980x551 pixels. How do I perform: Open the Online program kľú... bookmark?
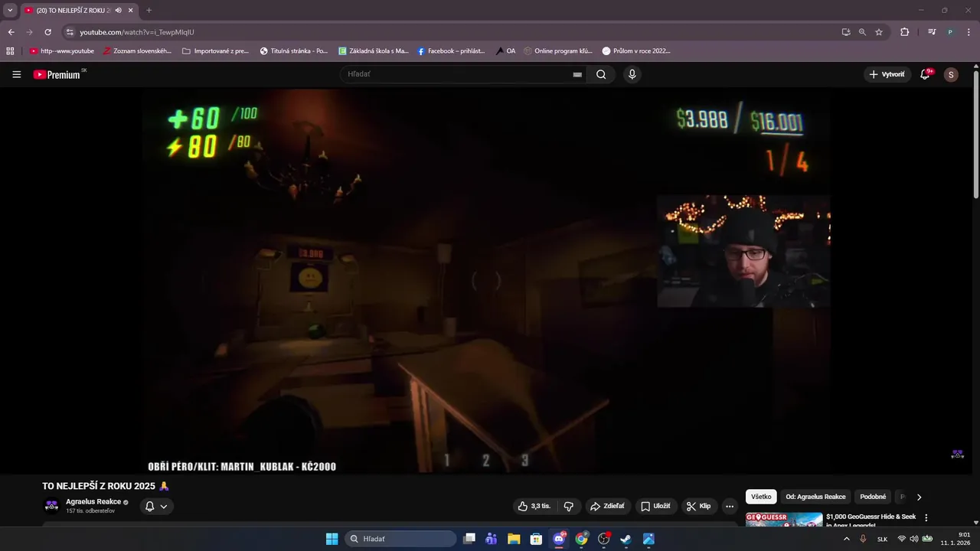tap(557, 51)
